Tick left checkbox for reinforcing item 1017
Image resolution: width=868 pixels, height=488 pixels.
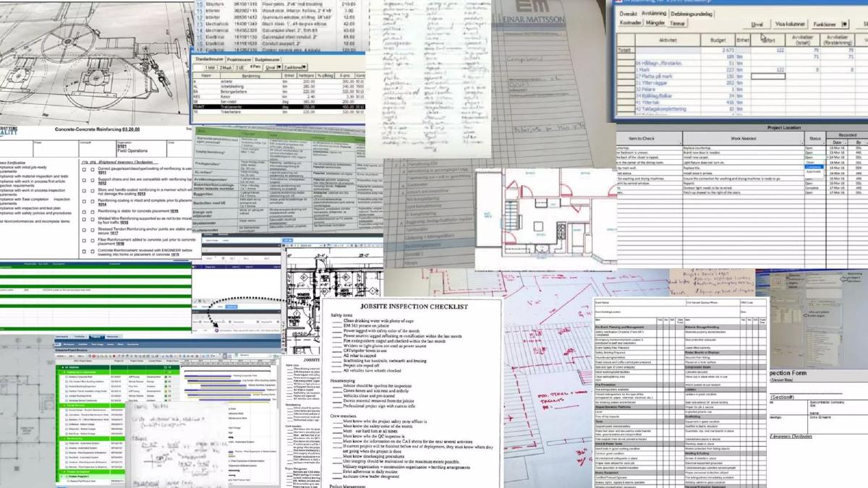coord(84,230)
